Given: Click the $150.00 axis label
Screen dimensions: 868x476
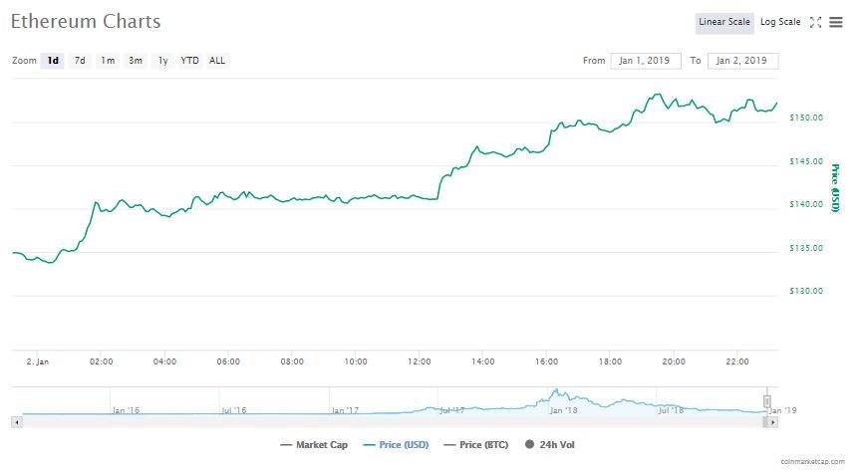Looking at the screenshot, I should point(806,118).
